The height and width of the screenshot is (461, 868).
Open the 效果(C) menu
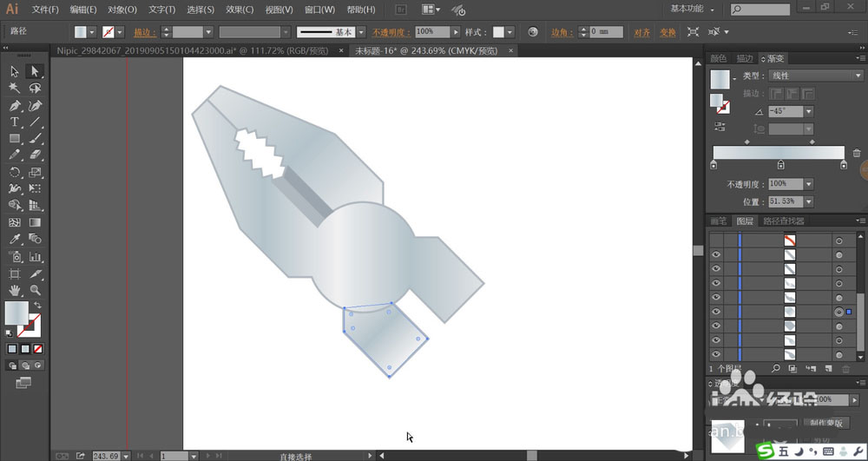click(x=240, y=10)
